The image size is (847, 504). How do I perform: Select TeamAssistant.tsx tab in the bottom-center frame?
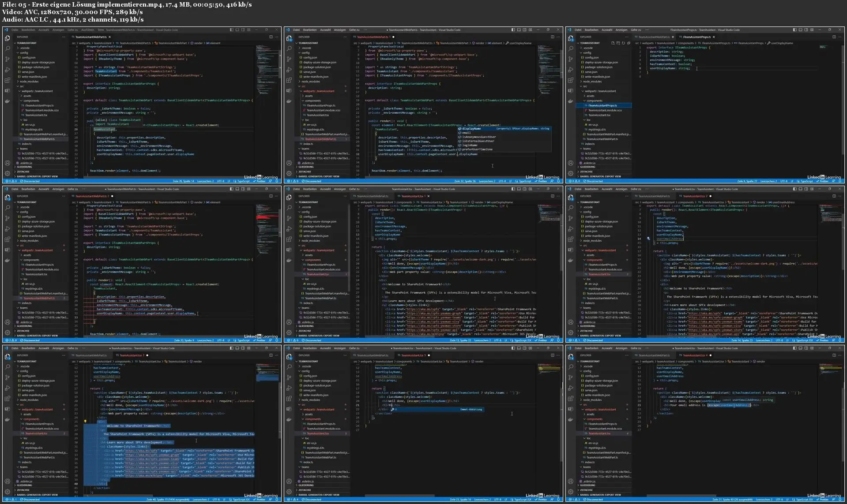click(412, 355)
